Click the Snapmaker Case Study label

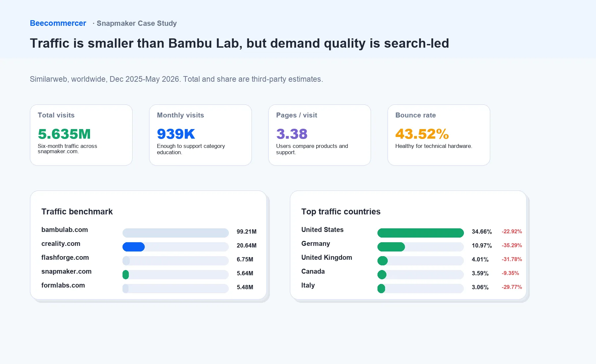(136, 23)
